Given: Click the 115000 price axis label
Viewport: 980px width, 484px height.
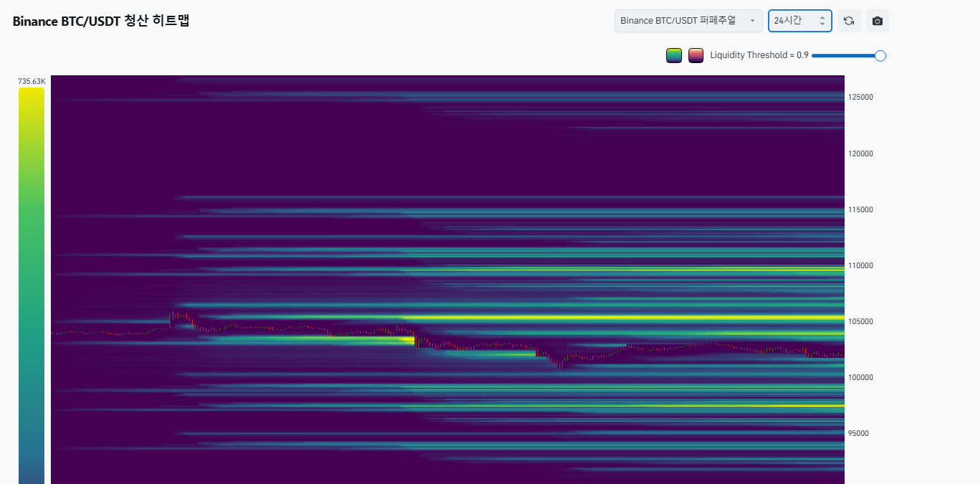Looking at the screenshot, I should (x=862, y=209).
